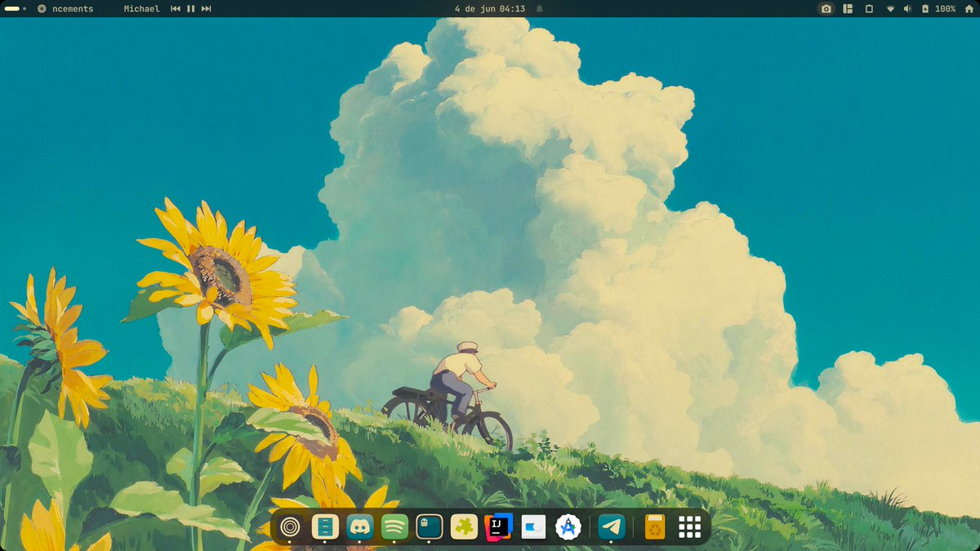Open Spotify from the dock
Viewport: 980px width, 551px height.
coord(394,527)
